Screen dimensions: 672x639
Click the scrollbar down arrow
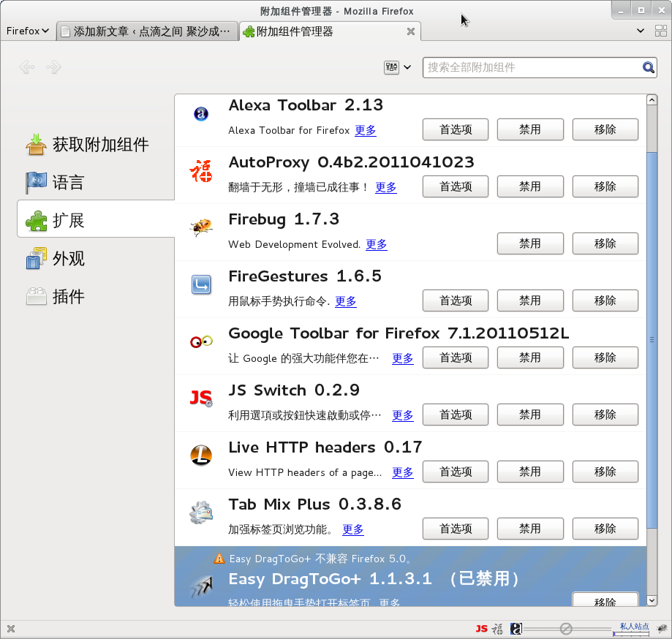[x=652, y=600]
